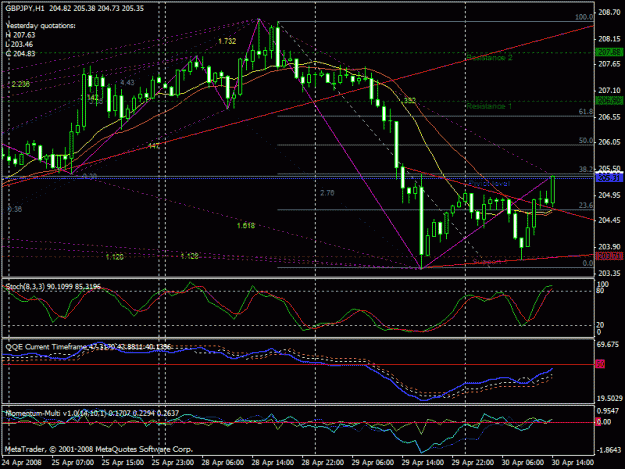Click '25 Apr 23:00' on the time axis
The width and height of the screenshot is (625, 469).
[173, 462]
